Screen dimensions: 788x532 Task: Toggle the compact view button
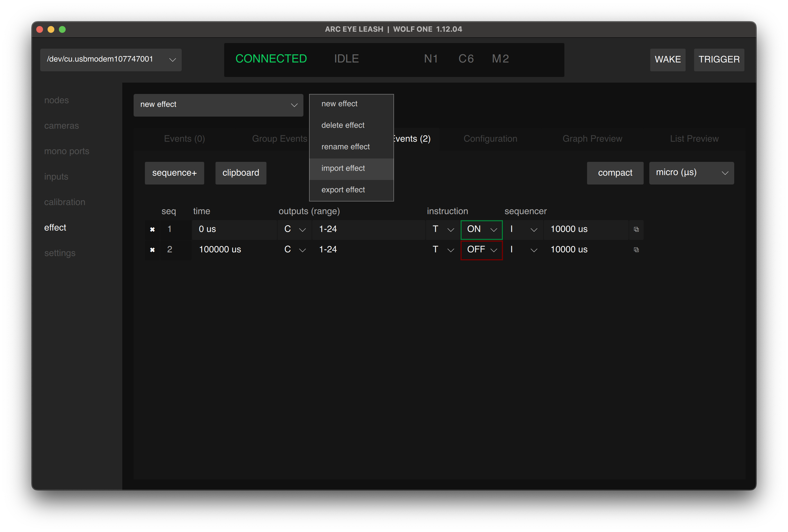[615, 173]
